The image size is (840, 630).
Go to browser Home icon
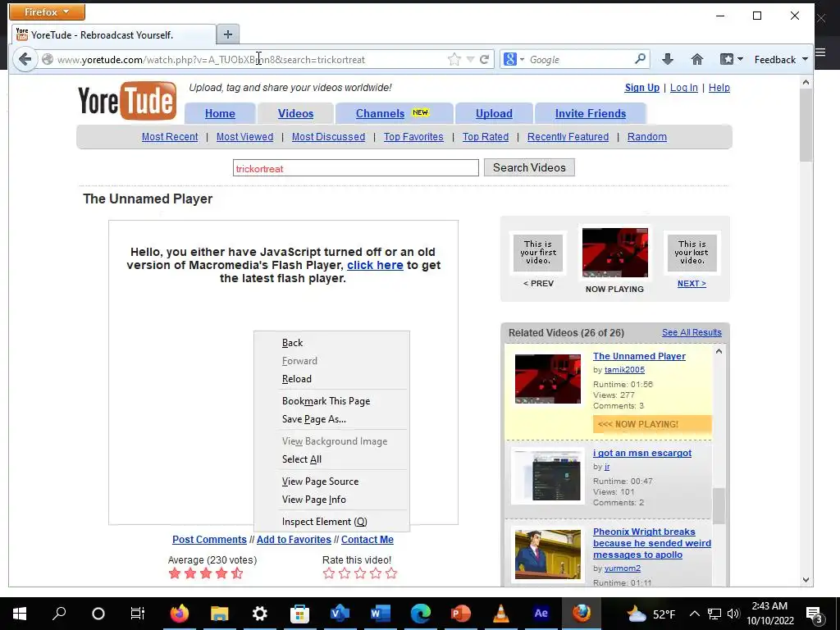coord(697,59)
